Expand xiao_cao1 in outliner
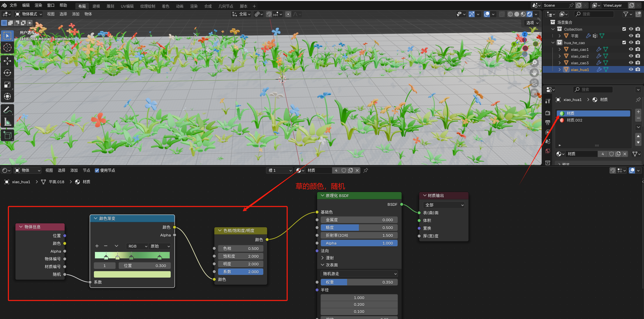Screen dimensions: 644x319 coord(560,50)
